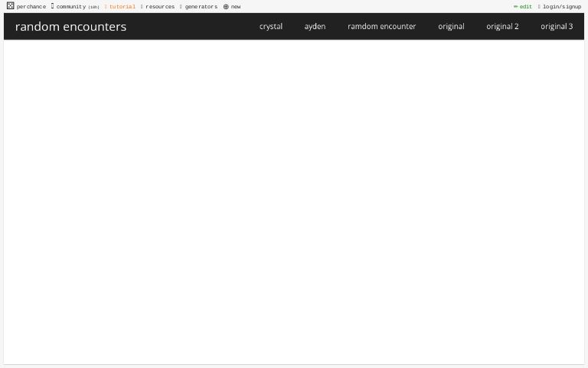Click the small icon before resources
The height and width of the screenshot is (368, 588).
pos(142,7)
